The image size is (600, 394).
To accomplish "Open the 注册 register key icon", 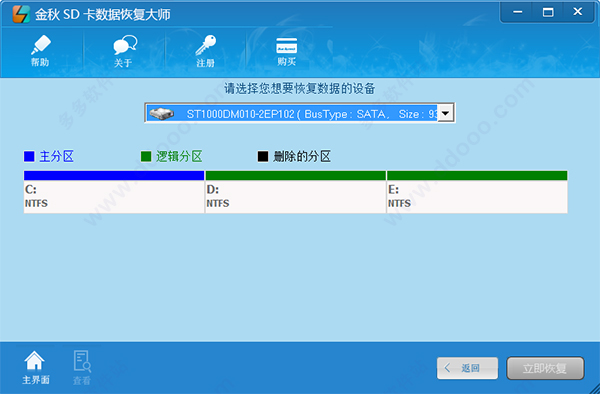I will (205, 45).
